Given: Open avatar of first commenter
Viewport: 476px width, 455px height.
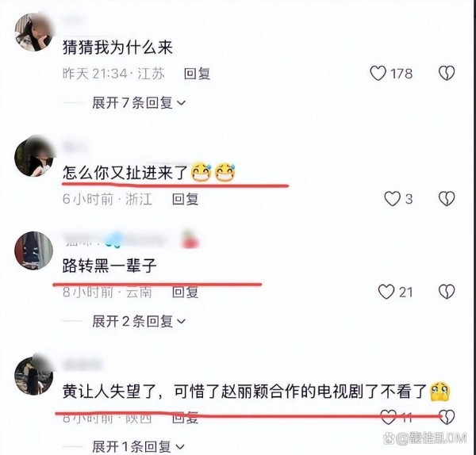Looking at the screenshot, I should (x=33, y=32).
